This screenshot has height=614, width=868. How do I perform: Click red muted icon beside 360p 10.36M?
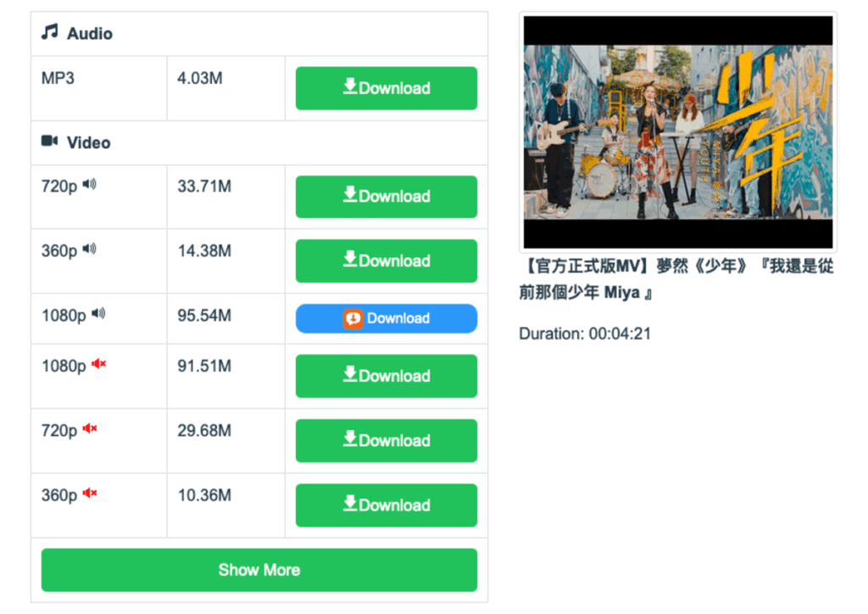pos(90,493)
